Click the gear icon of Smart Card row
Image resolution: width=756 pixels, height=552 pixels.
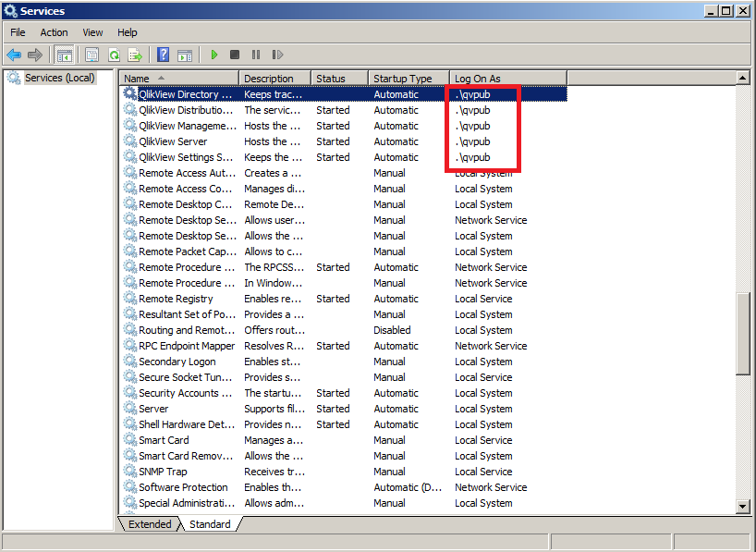[x=129, y=439]
